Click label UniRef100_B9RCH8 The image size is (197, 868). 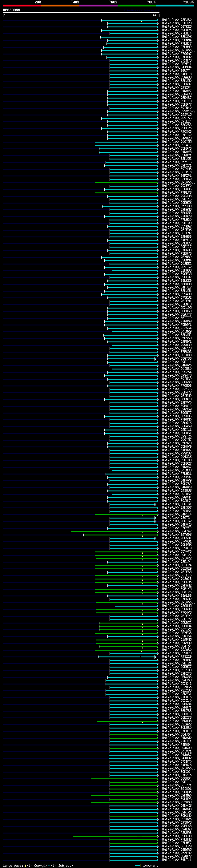(x=176, y=836)
